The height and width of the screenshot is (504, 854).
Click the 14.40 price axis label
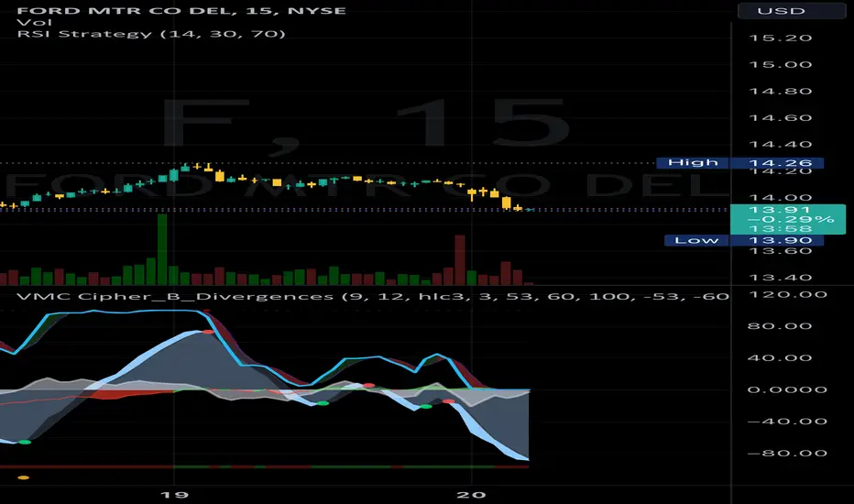tap(781, 145)
